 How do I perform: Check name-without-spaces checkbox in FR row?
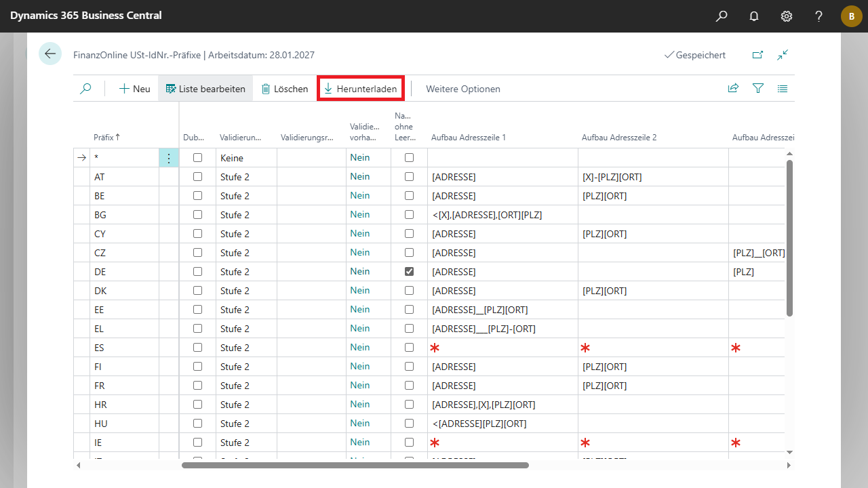pyautogui.click(x=409, y=386)
